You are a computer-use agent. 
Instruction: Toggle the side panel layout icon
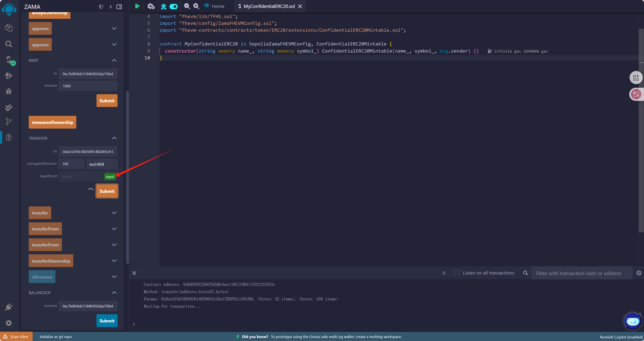[119, 7]
